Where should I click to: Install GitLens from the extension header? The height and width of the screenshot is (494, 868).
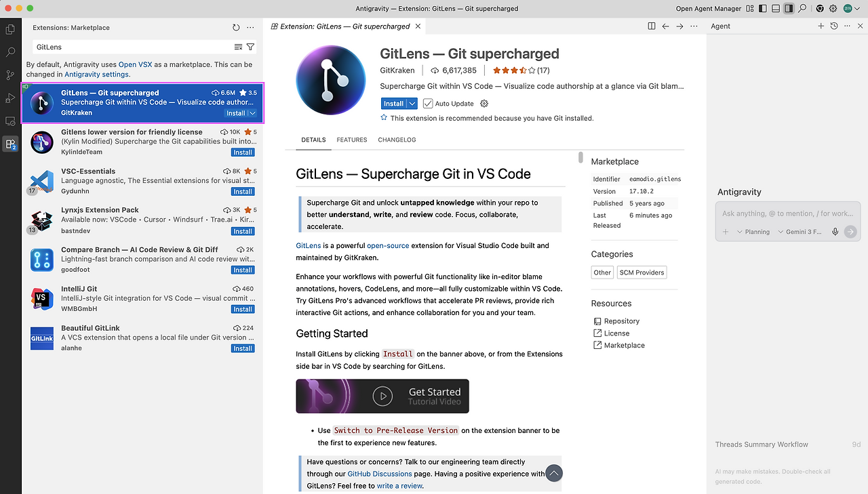coord(393,104)
